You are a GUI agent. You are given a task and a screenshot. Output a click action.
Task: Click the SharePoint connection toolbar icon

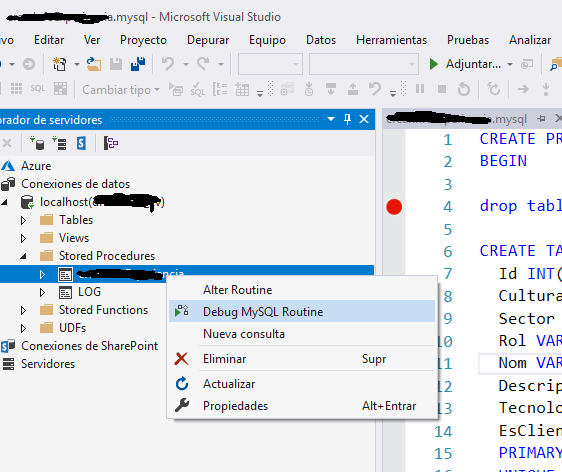[x=81, y=143]
